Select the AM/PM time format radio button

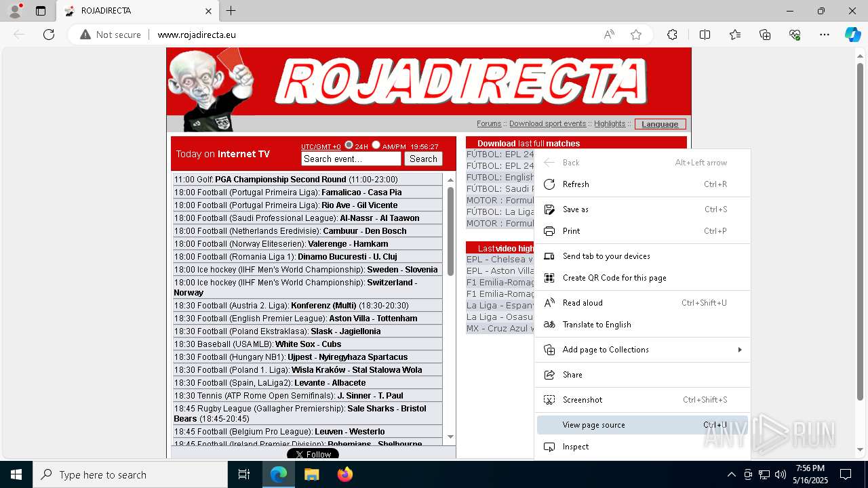376,145
